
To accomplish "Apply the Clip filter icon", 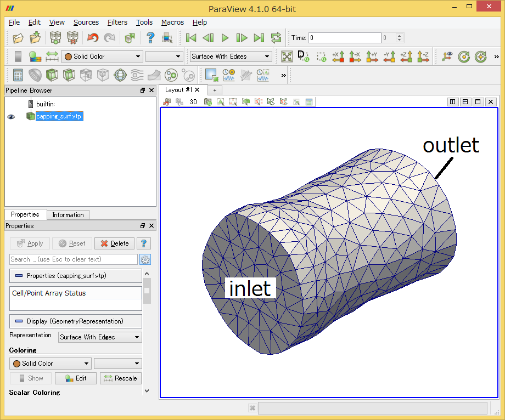I will tap(52, 75).
